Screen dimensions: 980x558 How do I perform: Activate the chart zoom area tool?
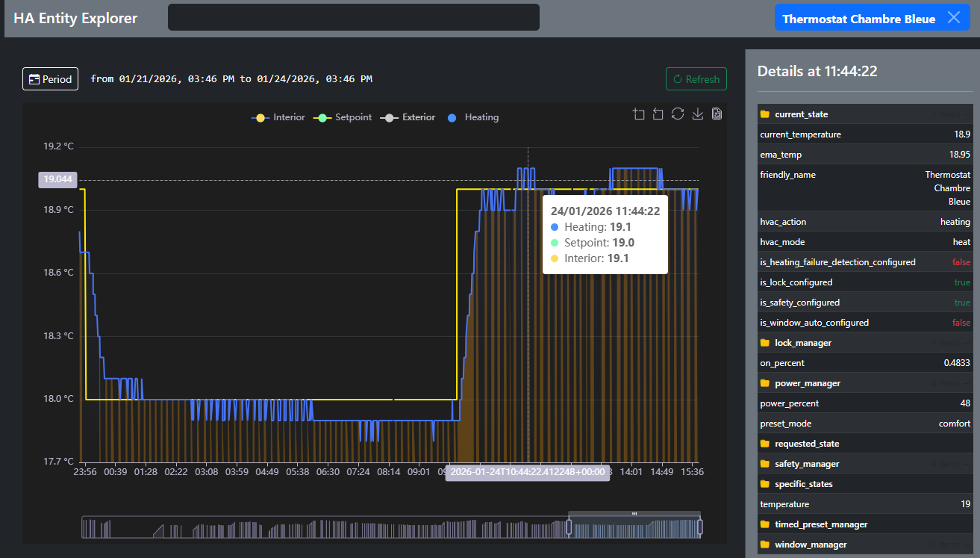tap(638, 114)
